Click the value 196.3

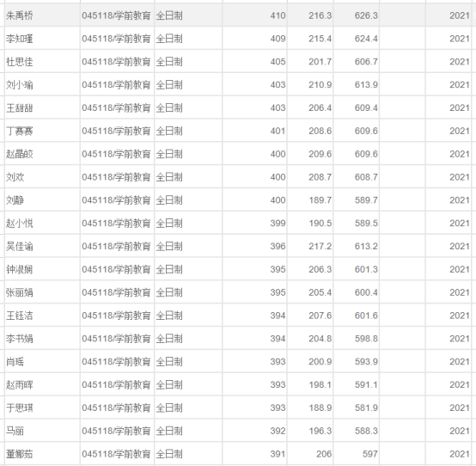320,431
